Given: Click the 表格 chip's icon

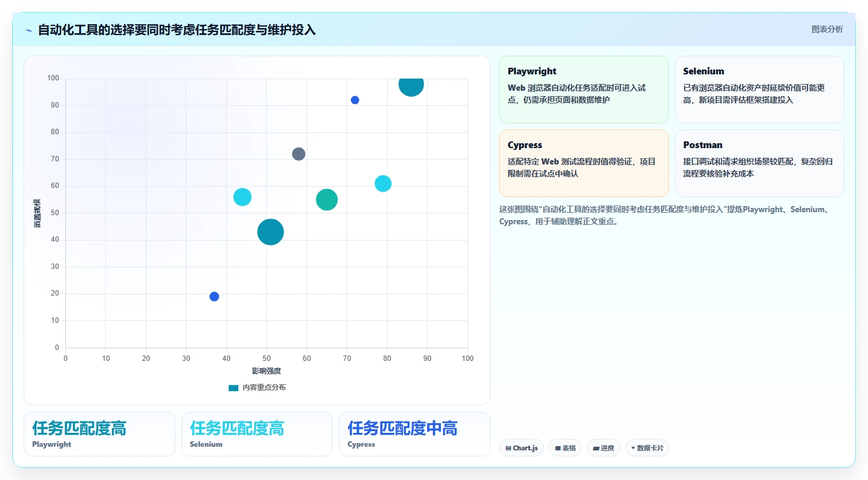Looking at the screenshot, I should 558,449.
